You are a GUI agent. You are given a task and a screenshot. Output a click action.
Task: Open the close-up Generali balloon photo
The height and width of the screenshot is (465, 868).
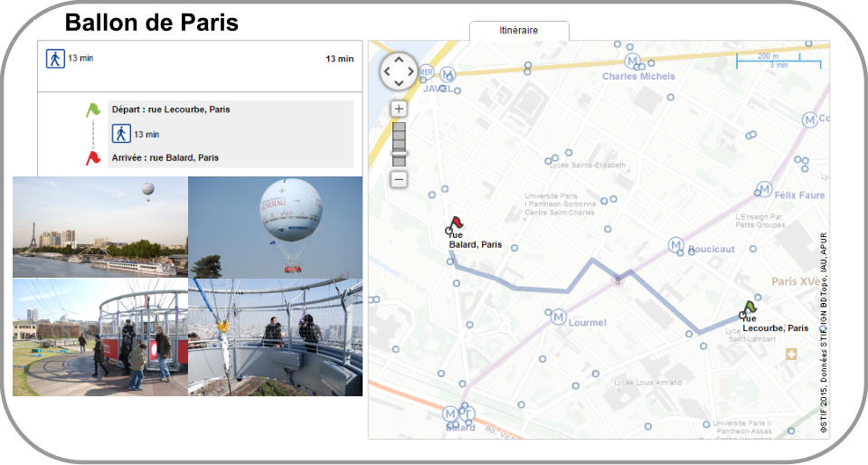point(275,226)
